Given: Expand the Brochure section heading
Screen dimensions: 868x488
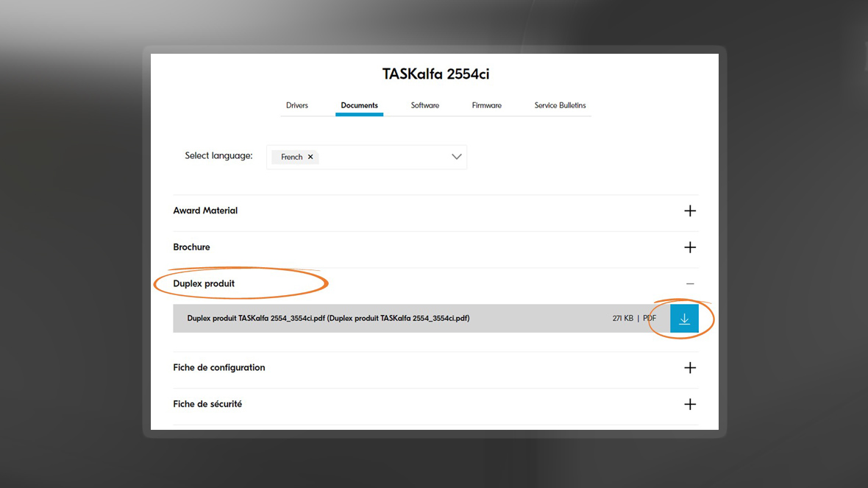Looking at the screenshot, I should click(x=191, y=247).
